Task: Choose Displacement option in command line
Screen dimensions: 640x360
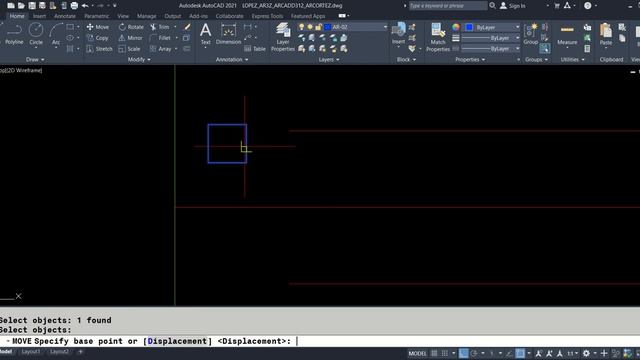Action: [177, 341]
